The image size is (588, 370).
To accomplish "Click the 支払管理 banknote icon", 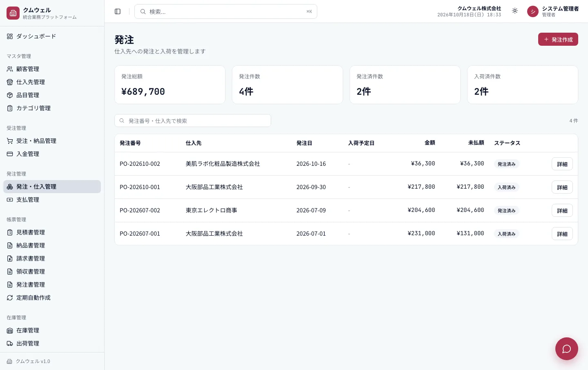I will point(10,200).
